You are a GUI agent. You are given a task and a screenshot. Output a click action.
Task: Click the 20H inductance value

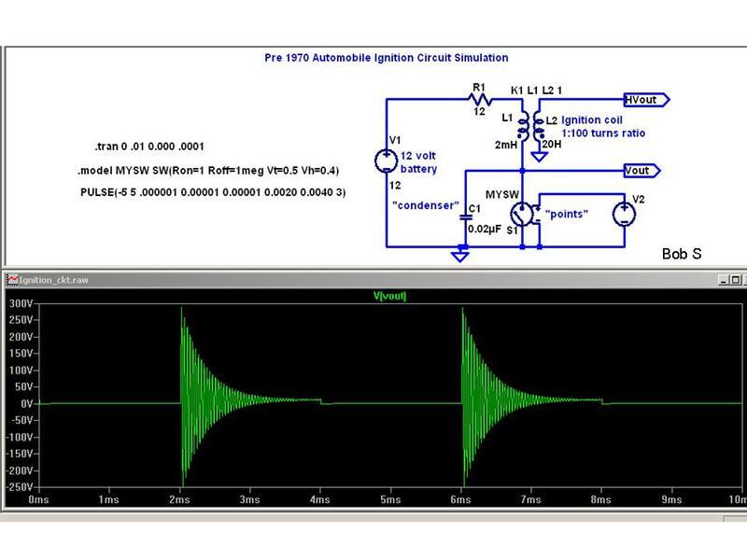coord(552,144)
